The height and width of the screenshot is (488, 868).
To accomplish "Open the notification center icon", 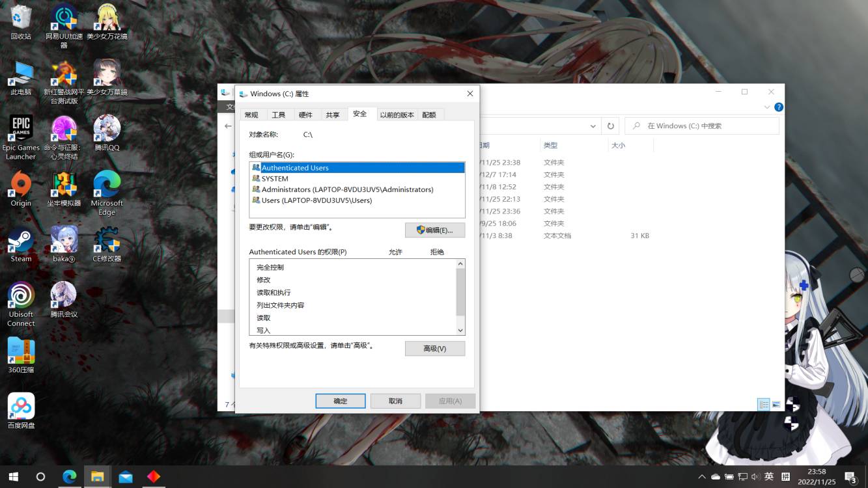I will click(850, 478).
